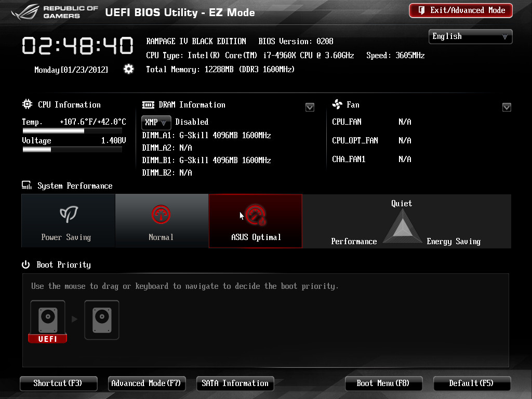The width and height of the screenshot is (532, 399).
Task: Select the Power Saving leaf icon
Action: click(69, 214)
